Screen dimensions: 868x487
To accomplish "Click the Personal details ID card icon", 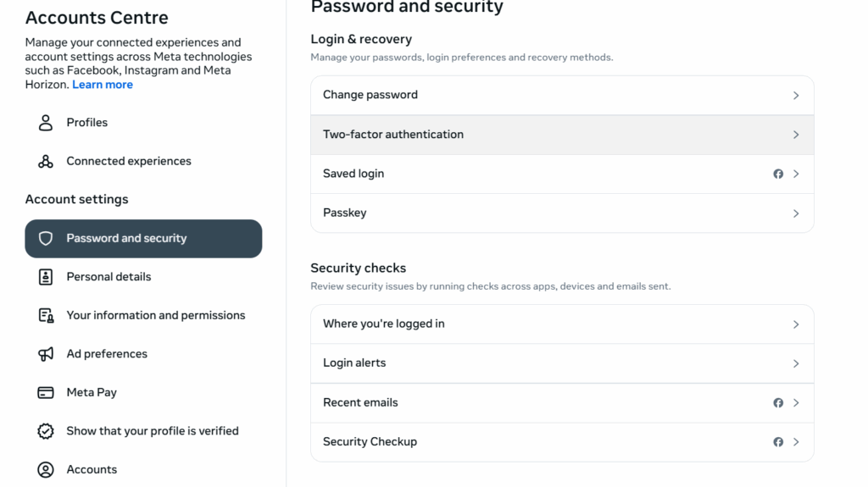I will [x=46, y=277].
